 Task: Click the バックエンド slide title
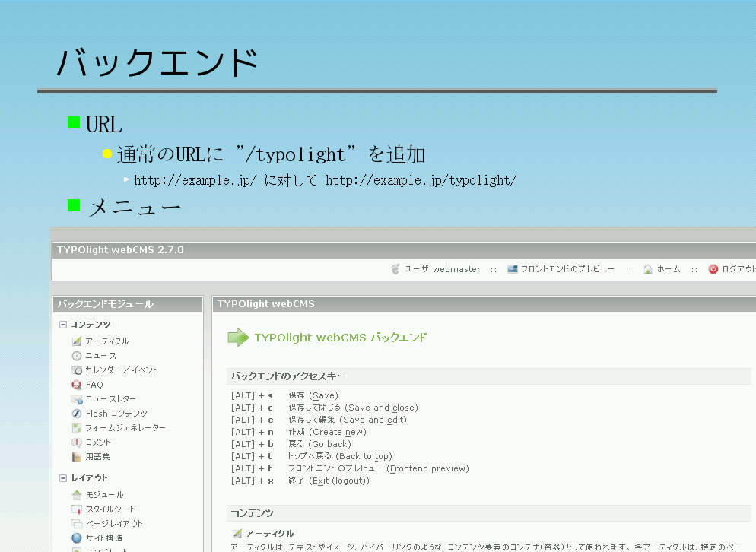pyautogui.click(x=157, y=62)
